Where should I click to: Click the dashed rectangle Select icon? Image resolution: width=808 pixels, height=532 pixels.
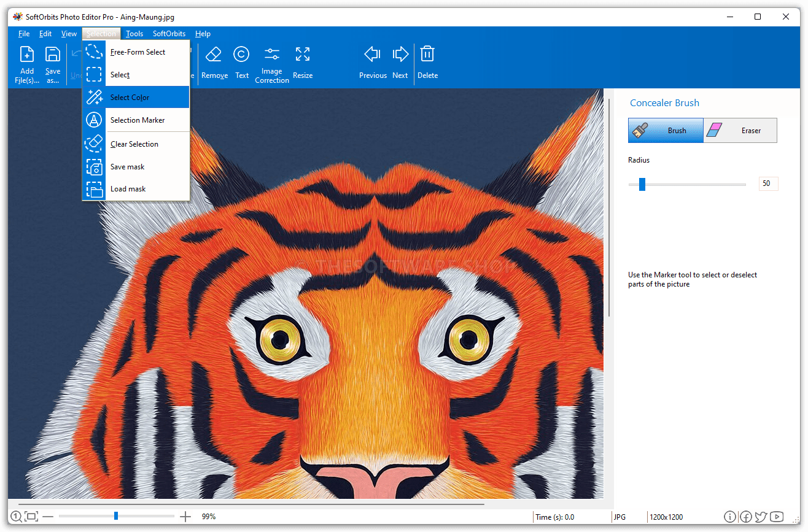pyautogui.click(x=94, y=74)
